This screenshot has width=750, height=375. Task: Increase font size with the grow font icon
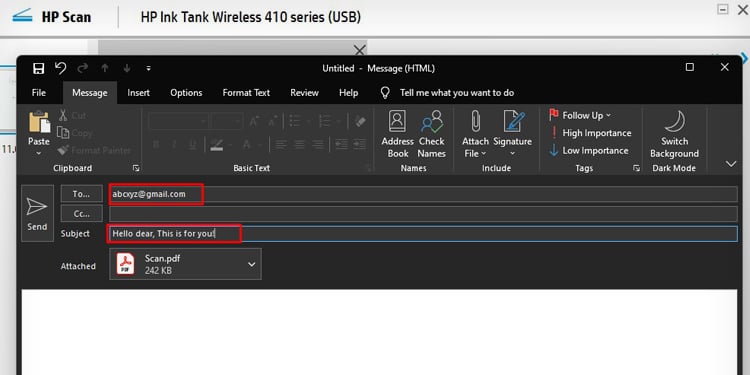[254, 121]
